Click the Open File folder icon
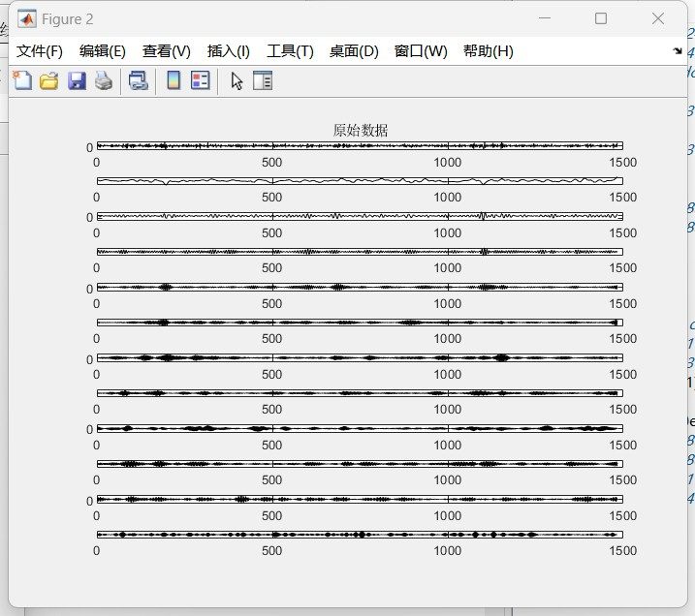695x616 pixels. pos(49,81)
